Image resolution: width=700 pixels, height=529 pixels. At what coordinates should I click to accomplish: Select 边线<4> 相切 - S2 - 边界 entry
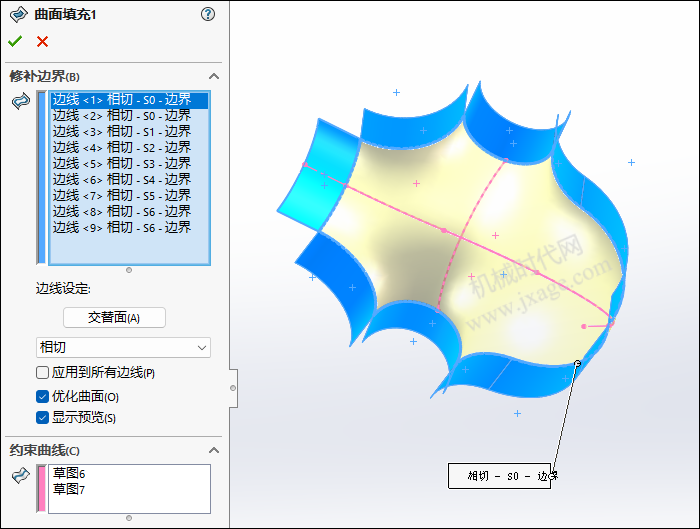click(129, 148)
